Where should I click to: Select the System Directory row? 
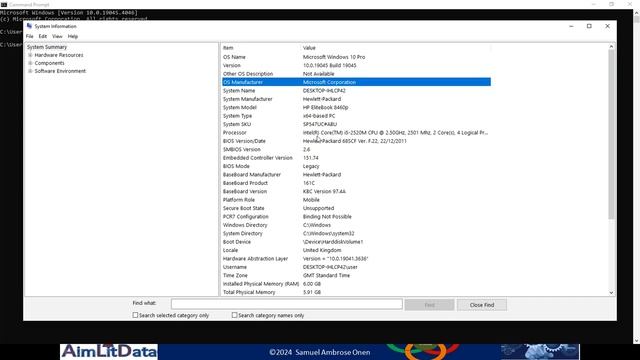[356, 233]
